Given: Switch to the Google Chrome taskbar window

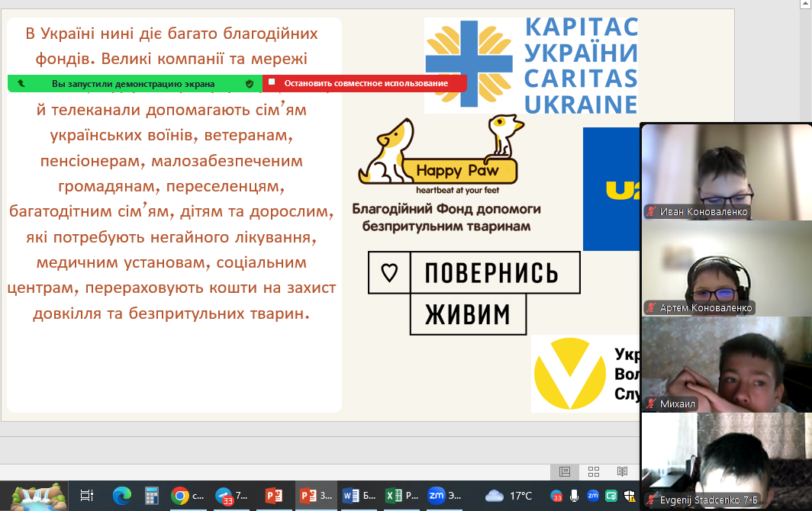Looking at the screenshot, I should tap(188, 496).
